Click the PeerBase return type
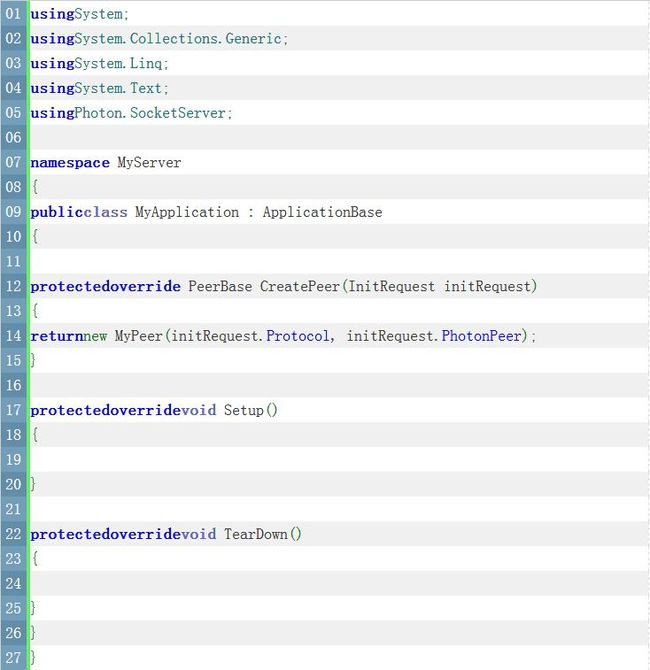This screenshot has width=650, height=670. click(220, 286)
